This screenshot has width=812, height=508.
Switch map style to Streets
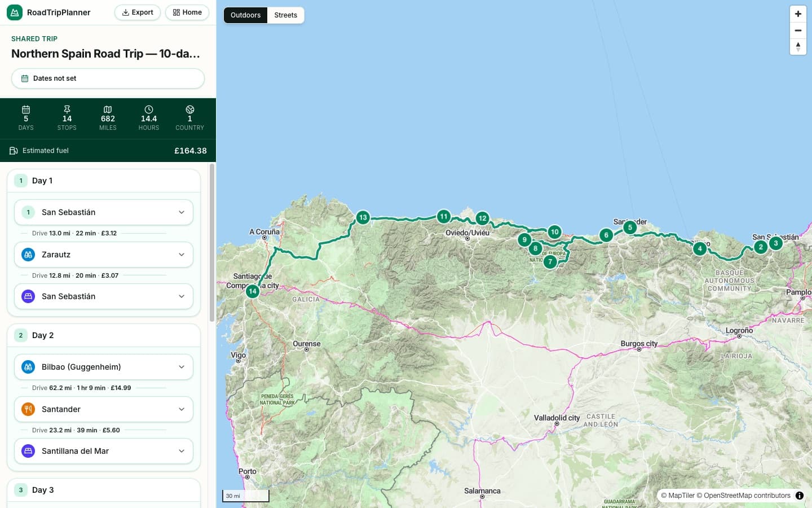[286, 15]
